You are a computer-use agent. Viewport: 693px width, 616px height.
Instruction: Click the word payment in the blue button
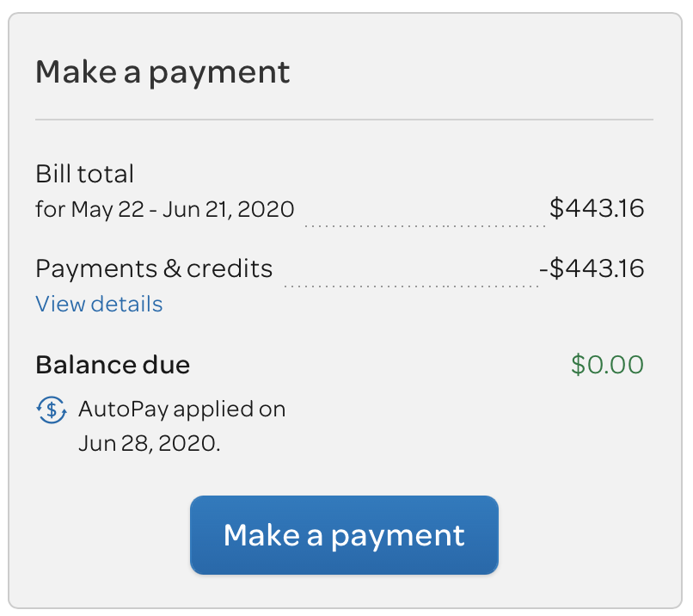[x=398, y=536]
